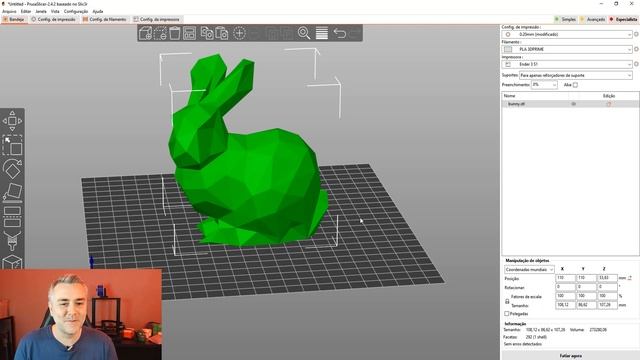Click the Delete all trash icon

click(175, 33)
